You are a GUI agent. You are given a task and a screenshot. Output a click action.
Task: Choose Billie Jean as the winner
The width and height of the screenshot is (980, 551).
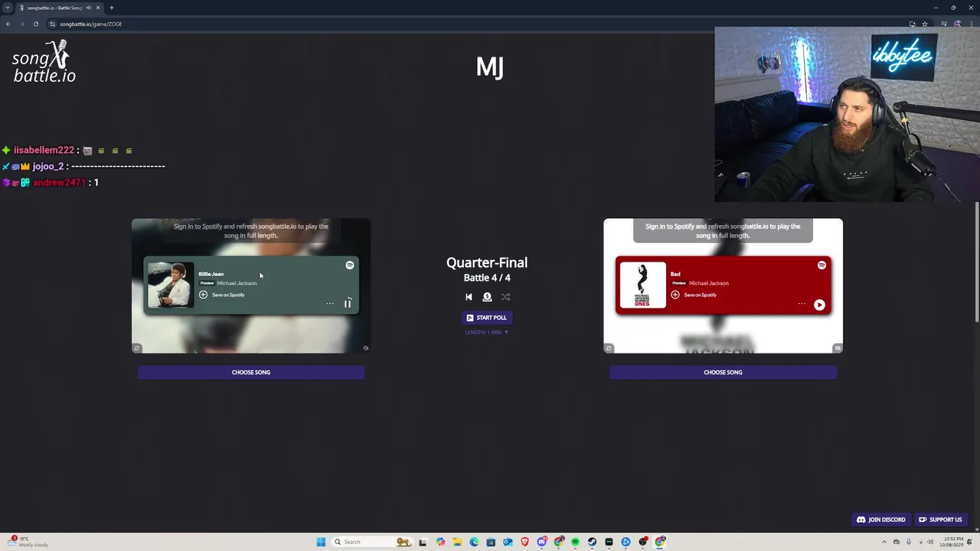251,373
